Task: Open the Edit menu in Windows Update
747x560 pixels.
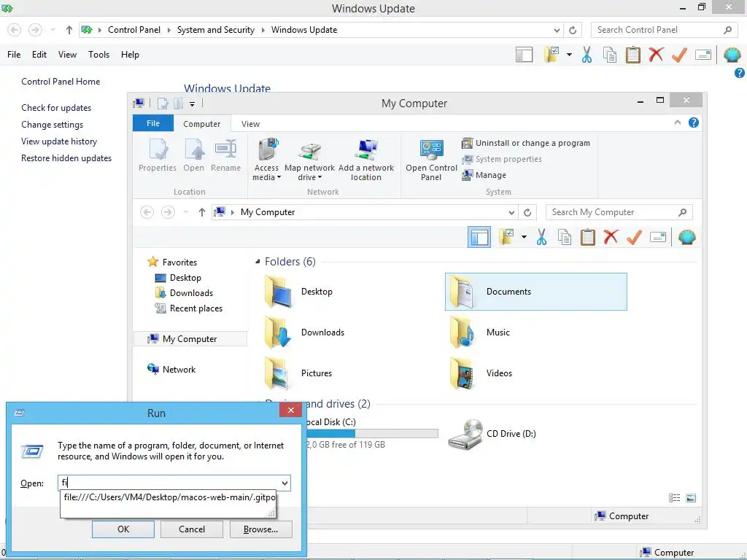Action: tap(39, 55)
